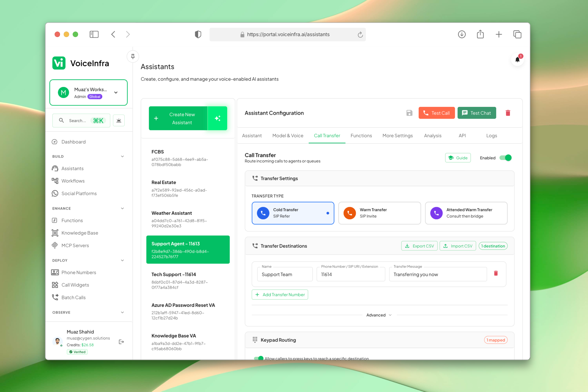Reload the page in the address bar

click(x=360, y=35)
